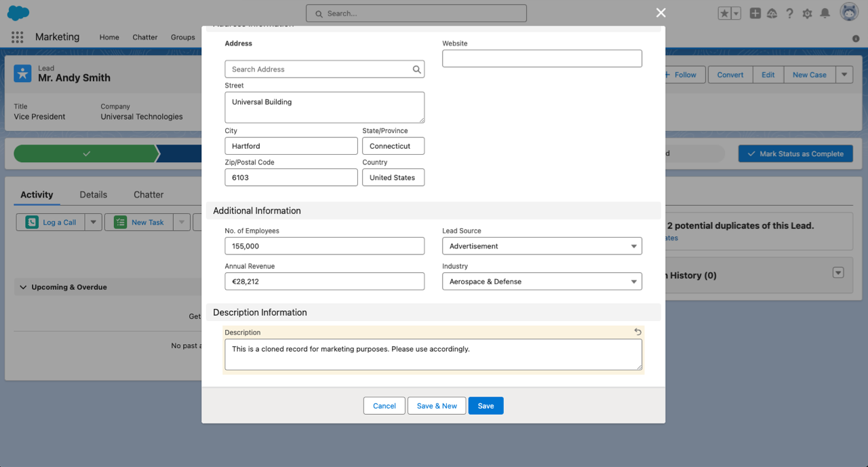This screenshot has height=467, width=868.
Task: Expand the Log a Call dropdown arrow
Action: point(94,223)
